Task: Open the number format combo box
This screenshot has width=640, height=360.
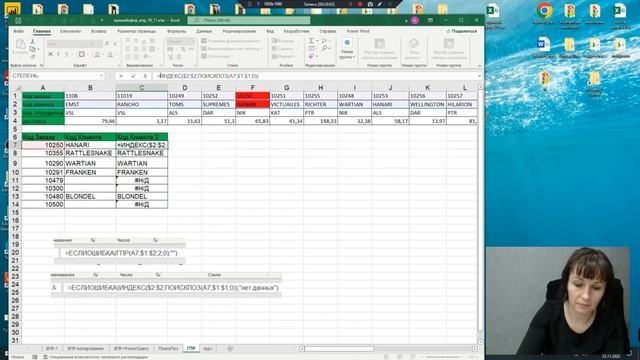Action: point(180,41)
